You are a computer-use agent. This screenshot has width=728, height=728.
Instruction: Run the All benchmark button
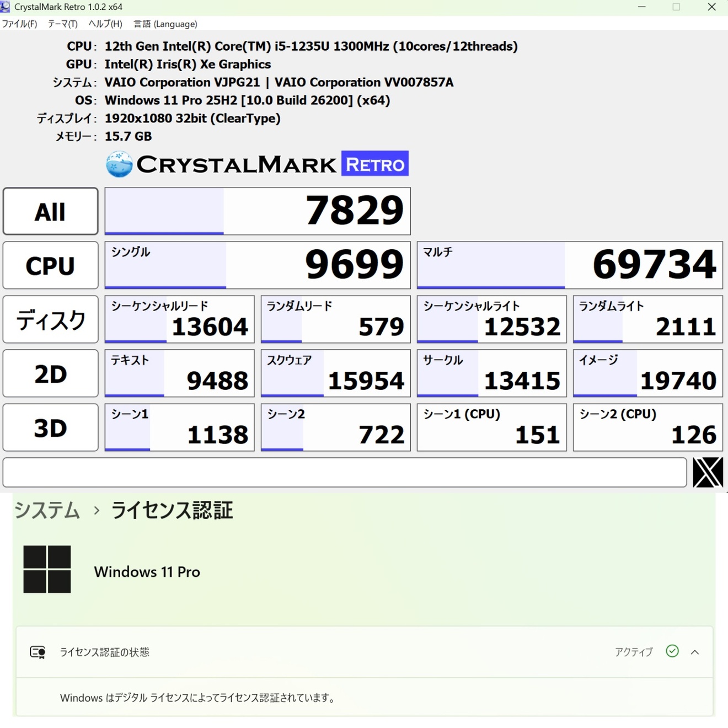pyautogui.click(x=51, y=211)
